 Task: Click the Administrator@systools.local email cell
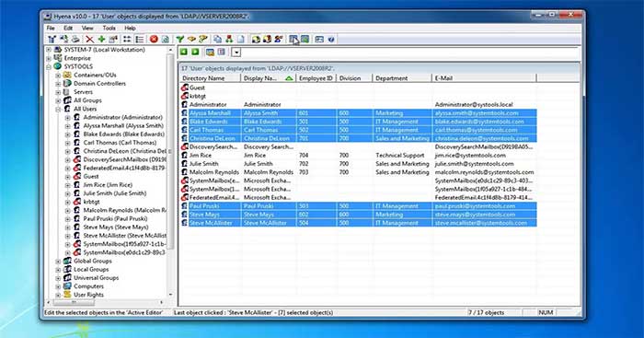(x=474, y=105)
